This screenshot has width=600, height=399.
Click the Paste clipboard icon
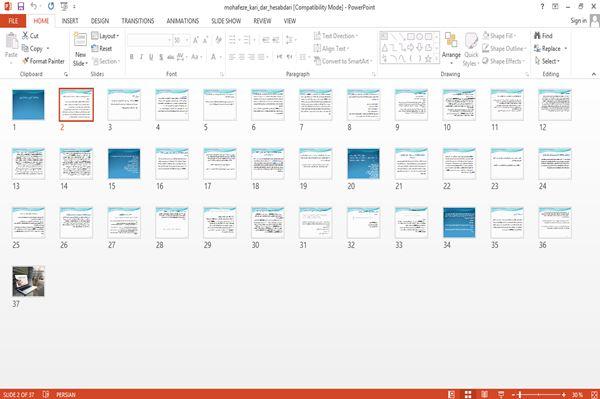tap(11, 41)
